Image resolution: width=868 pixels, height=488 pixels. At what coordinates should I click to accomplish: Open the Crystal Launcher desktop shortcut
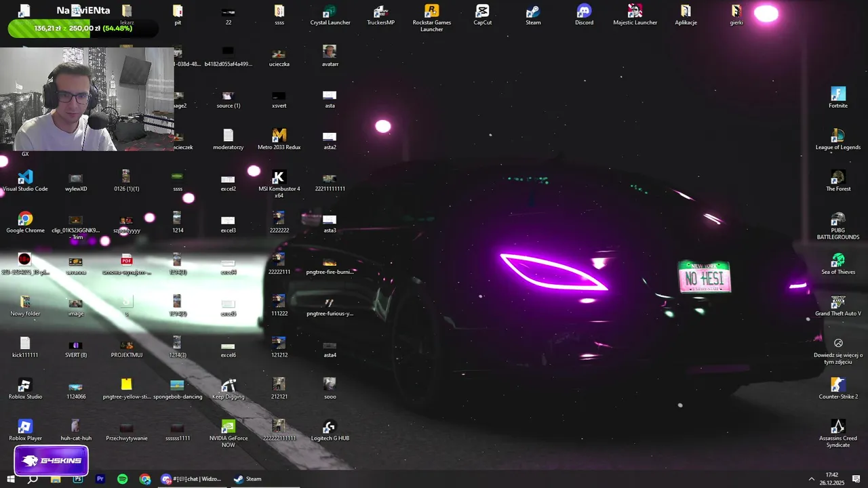330,15
